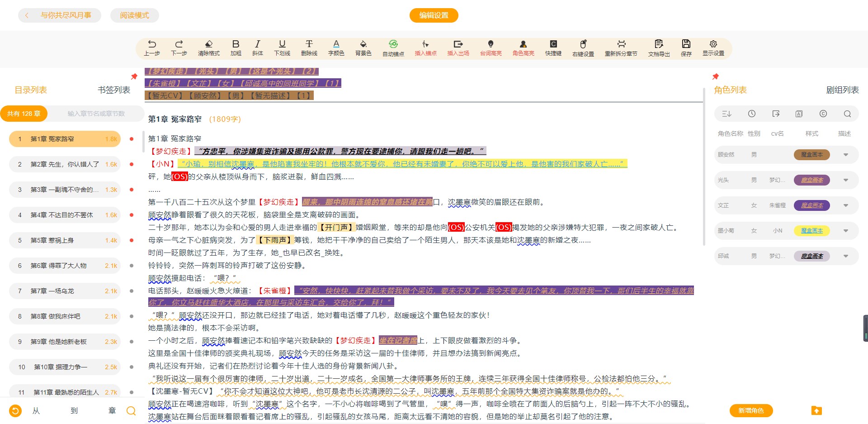
Task: Select 第5章 惹祸上身 chapter
Action: point(65,240)
